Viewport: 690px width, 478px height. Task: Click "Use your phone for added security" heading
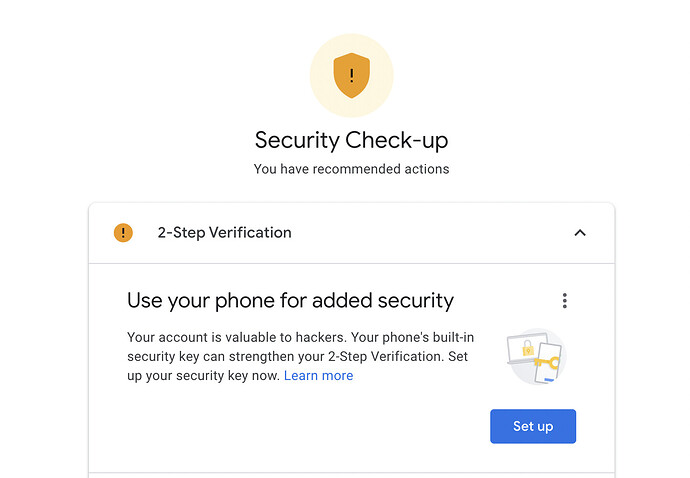tap(290, 300)
